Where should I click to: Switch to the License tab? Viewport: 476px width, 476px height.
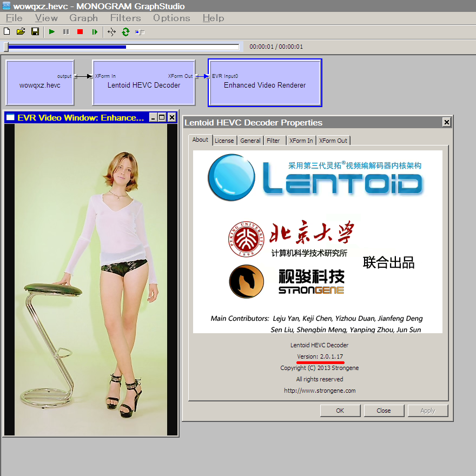pos(224,141)
